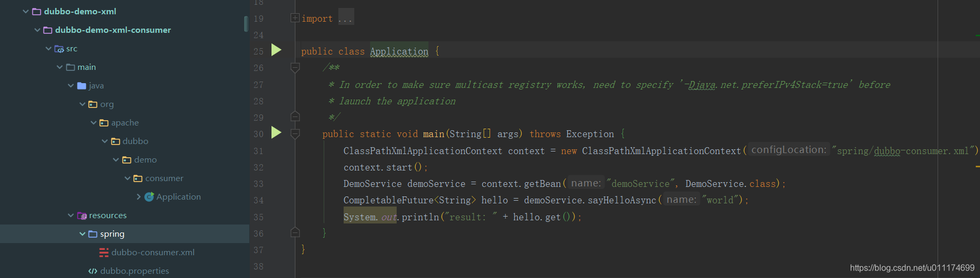
Task: Click the Application class icon
Action: [x=149, y=196]
